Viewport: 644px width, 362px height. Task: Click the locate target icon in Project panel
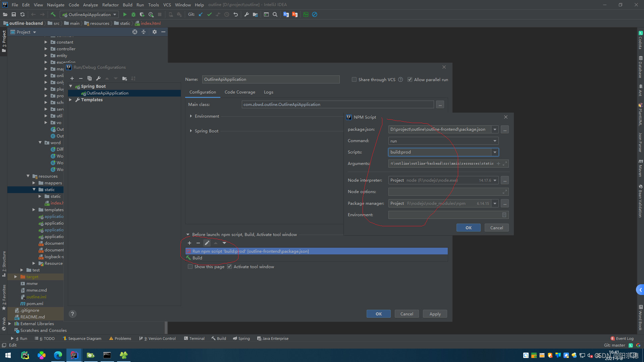click(x=135, y=32)
